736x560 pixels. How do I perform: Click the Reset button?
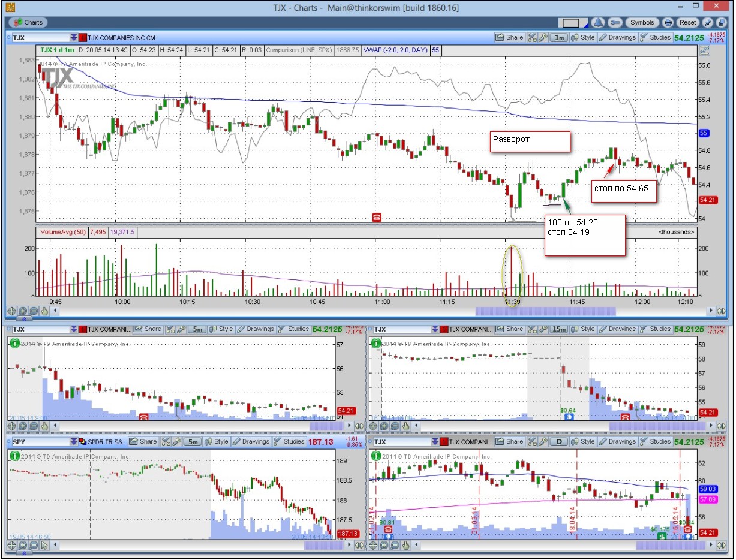(x=687, y=22)
